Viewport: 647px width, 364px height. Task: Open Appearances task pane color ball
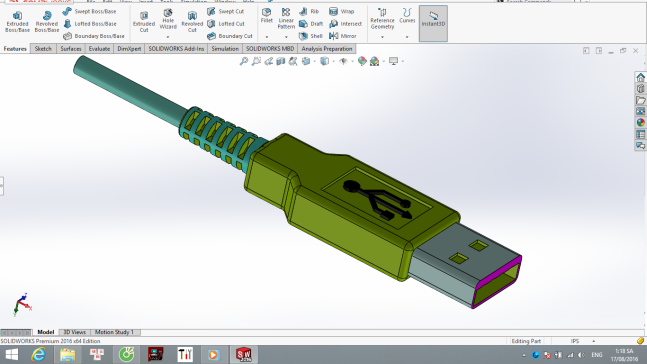coord(640,123)
